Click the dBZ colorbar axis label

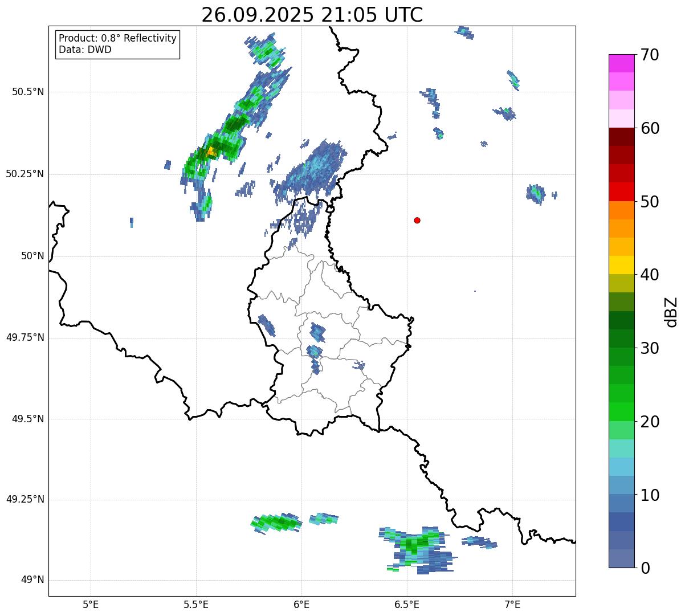[x=671, y=312]
